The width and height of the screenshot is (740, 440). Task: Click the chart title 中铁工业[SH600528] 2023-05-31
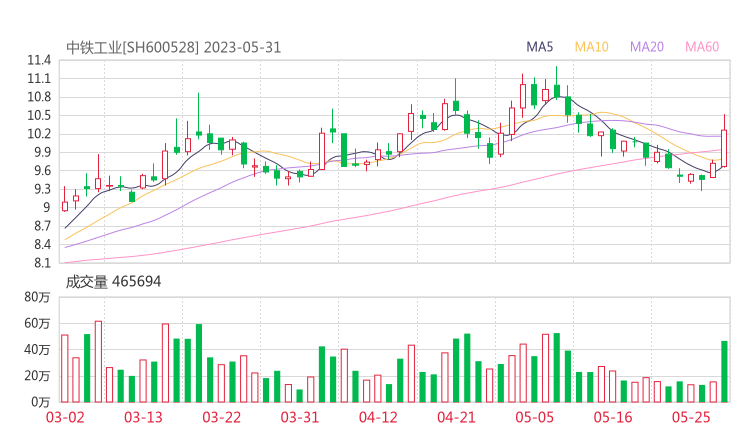pyautogui.click(x=173, y=47)
